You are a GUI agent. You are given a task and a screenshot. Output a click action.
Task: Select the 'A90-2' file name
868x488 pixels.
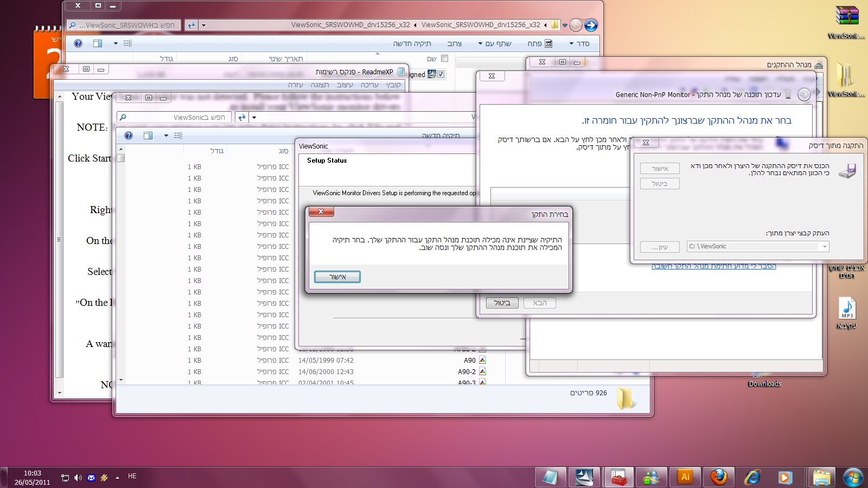(x=467, y=371)
